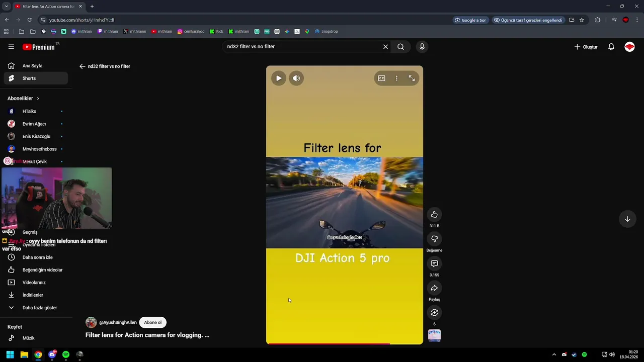Open the sound thumbnail under remix
Image resolution: width=644 pixels, height=362 pixels.
point(434,335)
